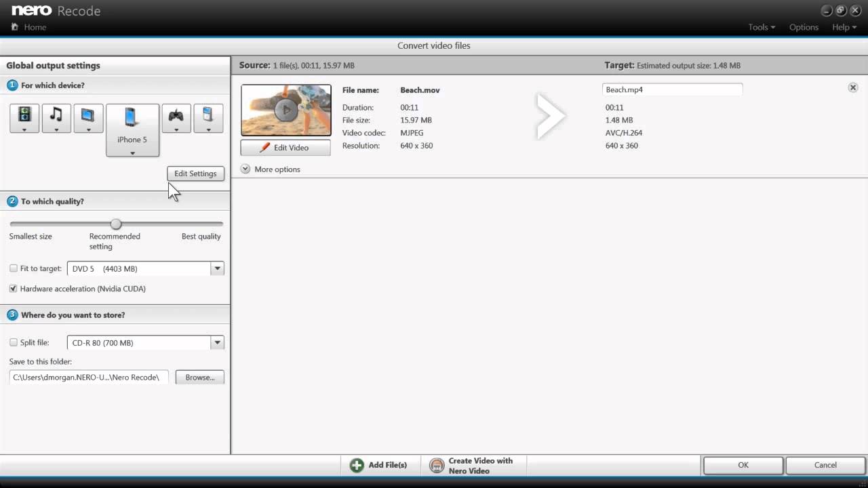Open the Tools menu

pyautogui.click(x=762, y=27)
